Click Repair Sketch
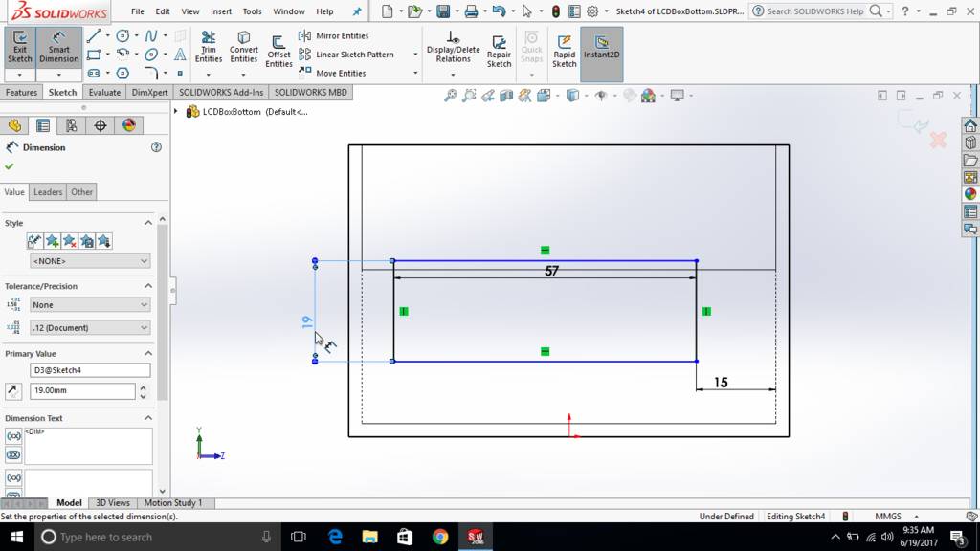 point(499,52)
